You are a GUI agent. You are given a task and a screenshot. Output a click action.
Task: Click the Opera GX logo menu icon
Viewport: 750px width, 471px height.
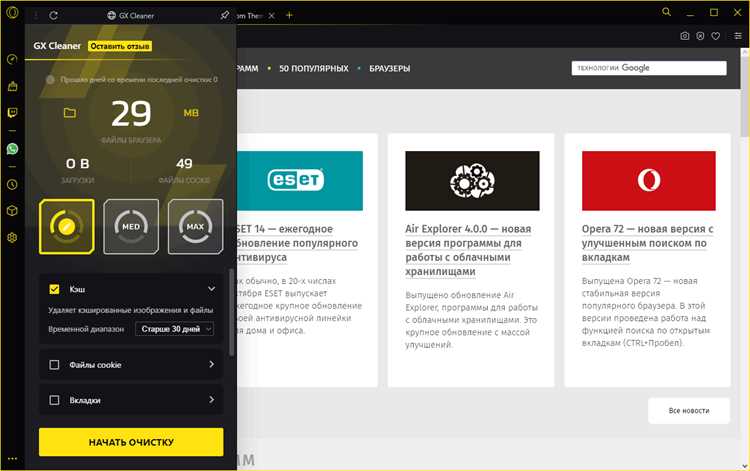pyautogui.click(x=12, y=12)
